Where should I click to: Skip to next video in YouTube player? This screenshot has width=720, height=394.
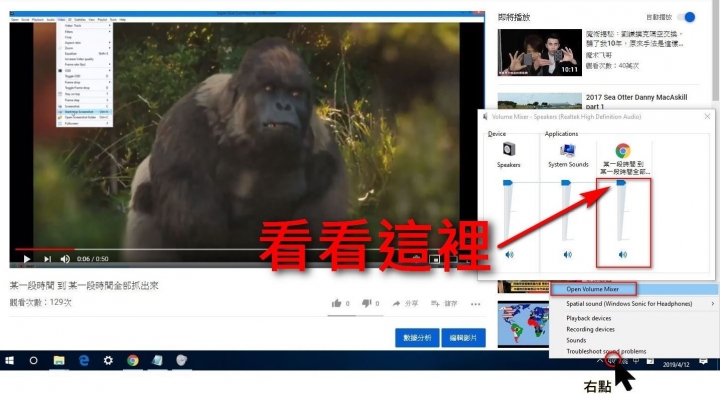coord(47,259)
